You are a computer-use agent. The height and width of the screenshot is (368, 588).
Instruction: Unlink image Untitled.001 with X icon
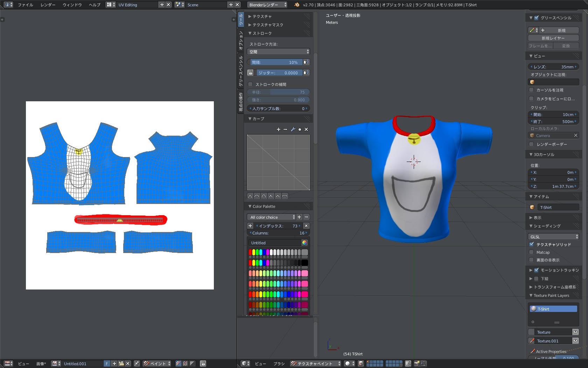[x=128, y=363]
